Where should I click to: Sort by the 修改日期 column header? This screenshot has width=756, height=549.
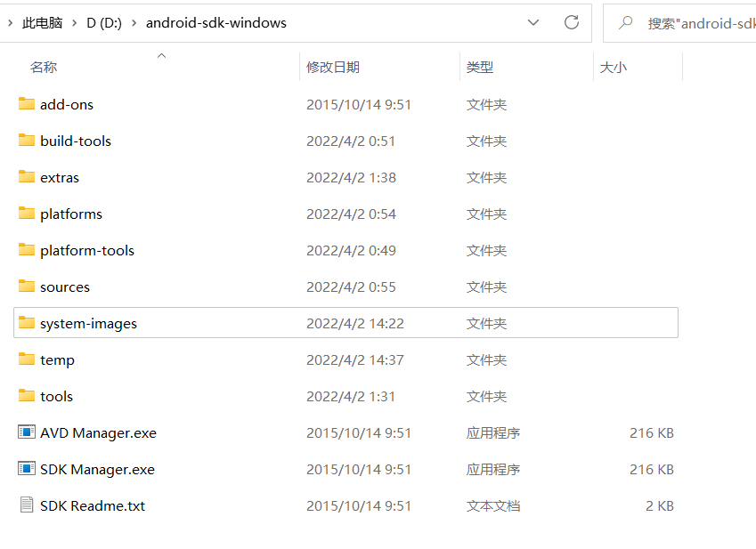pos(333,67)
